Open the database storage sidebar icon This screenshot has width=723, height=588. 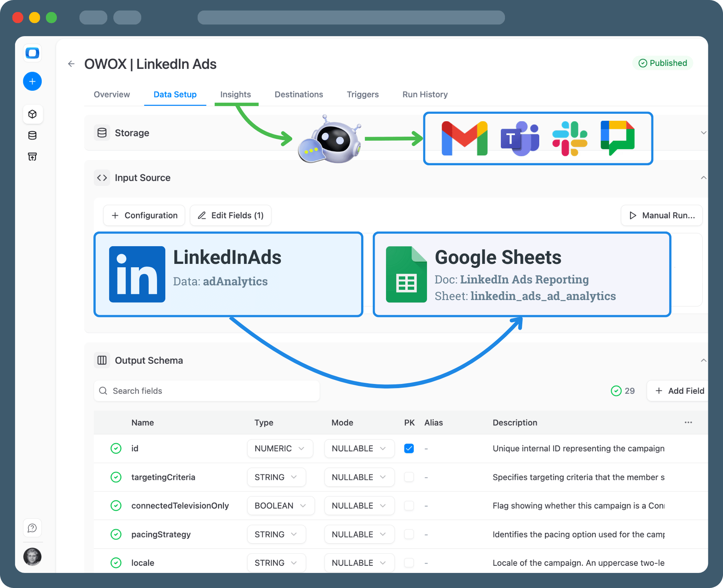click(32, 136)
